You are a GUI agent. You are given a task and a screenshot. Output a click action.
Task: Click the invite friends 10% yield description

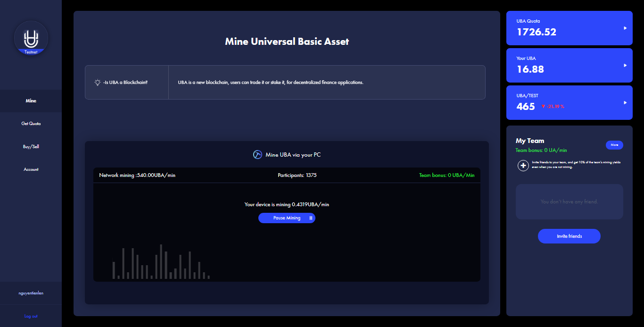(x=576, y=165)
